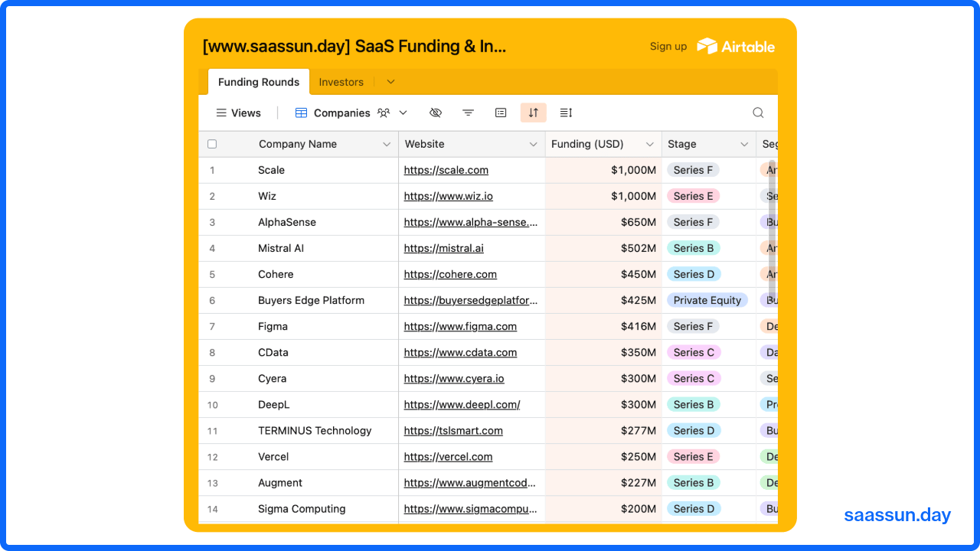Tick the select-all checkbox in header
This screenshot has width=980, height=551.
pyautogui.click(x=212, y=144)
